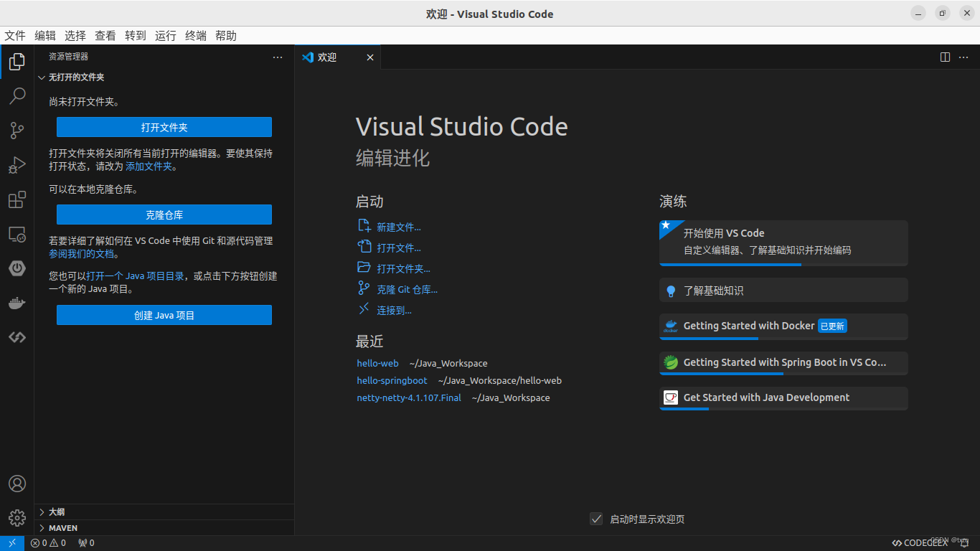Viewport: 980px width, 551px height.
Task: Click the Clone Repository button
Action: click(164, 215)
